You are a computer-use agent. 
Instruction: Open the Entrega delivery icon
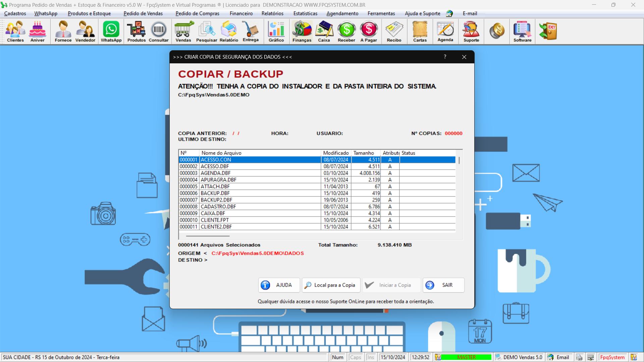coord(251,32)
